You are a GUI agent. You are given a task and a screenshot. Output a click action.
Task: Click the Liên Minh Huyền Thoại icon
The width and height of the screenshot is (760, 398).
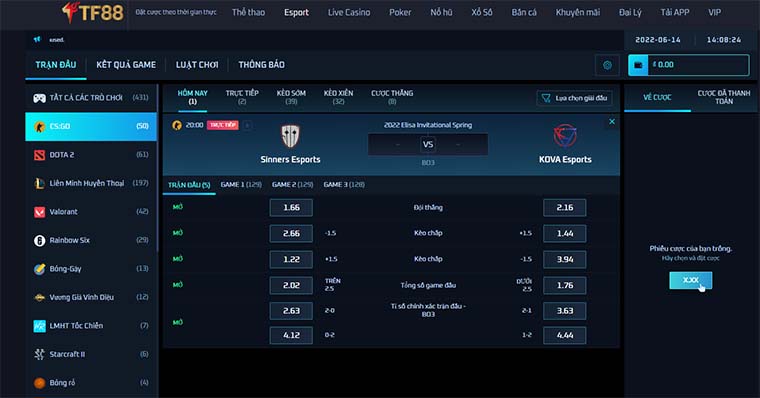[x=39, y=183]
